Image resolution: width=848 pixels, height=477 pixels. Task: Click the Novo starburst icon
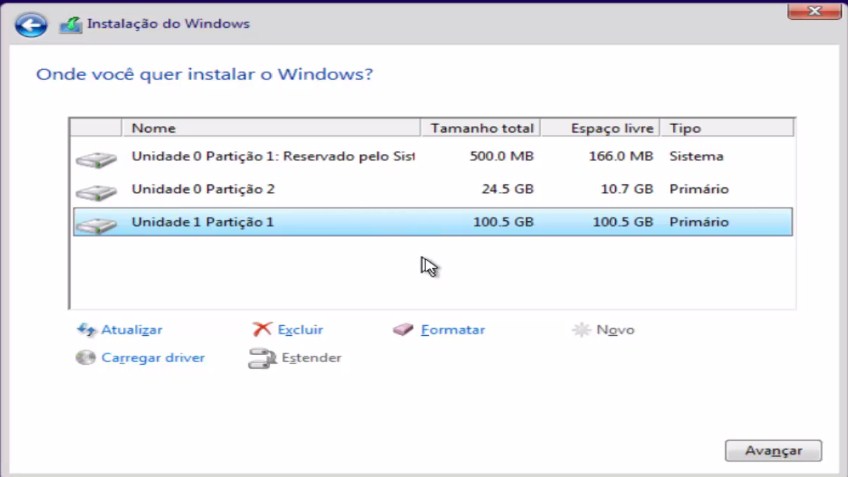pyautogui.click(x=581, y=329)
